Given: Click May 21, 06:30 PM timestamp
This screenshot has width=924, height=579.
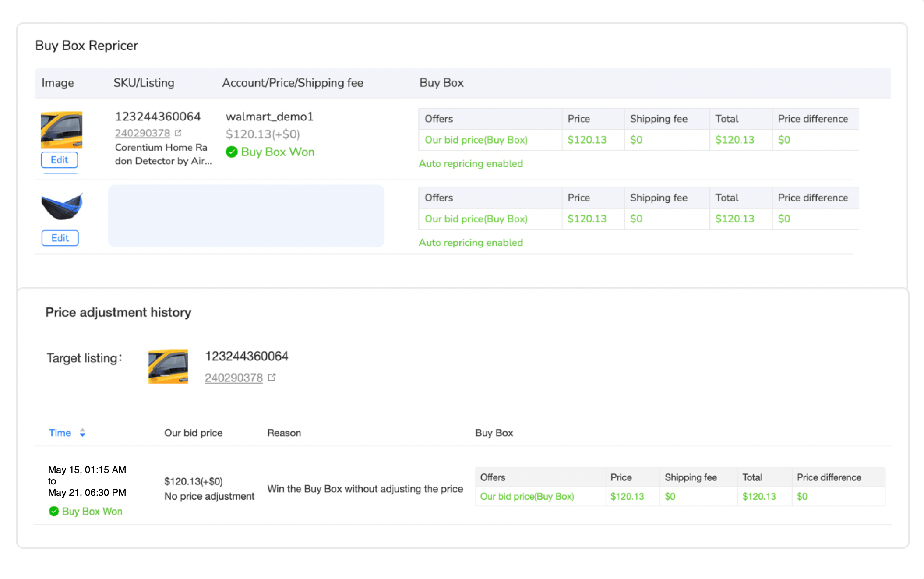Looking at the screenshot, I should click(87, 492).
